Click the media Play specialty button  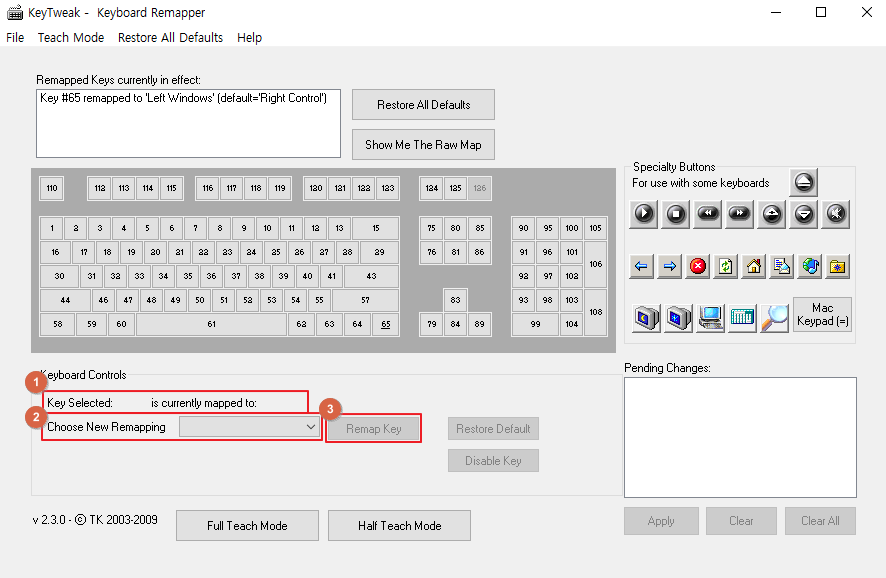click(x=644, y=214)
